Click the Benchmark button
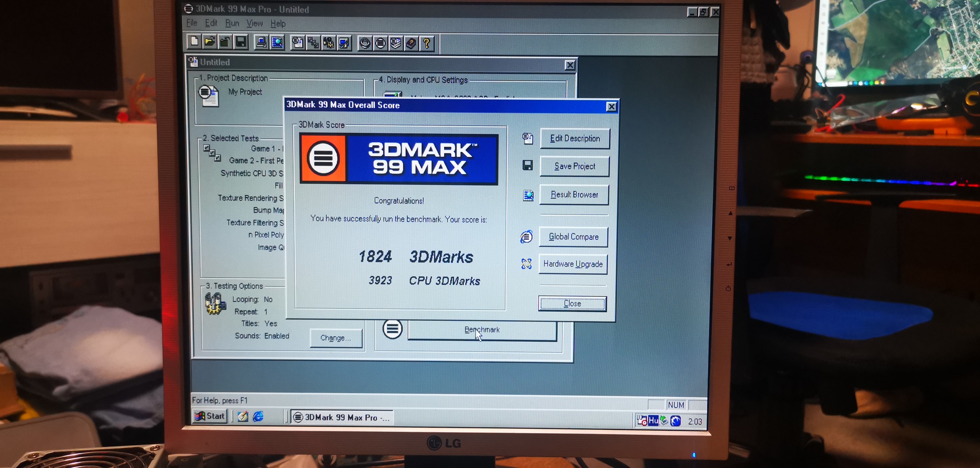980x468 pixels. click(482, 330)
